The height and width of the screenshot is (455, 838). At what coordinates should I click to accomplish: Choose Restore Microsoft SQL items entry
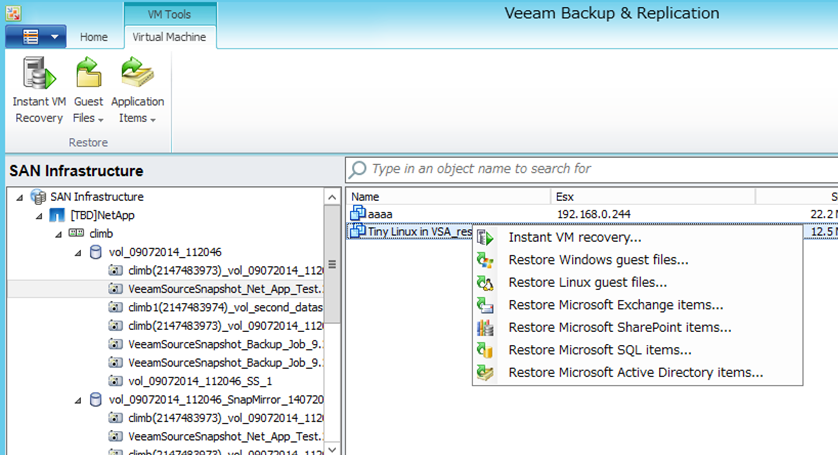(638, 350)
